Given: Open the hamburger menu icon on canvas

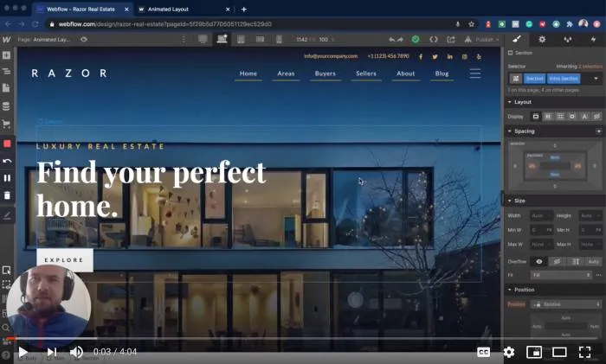Looking at the screenshot, I should [475, 73].
